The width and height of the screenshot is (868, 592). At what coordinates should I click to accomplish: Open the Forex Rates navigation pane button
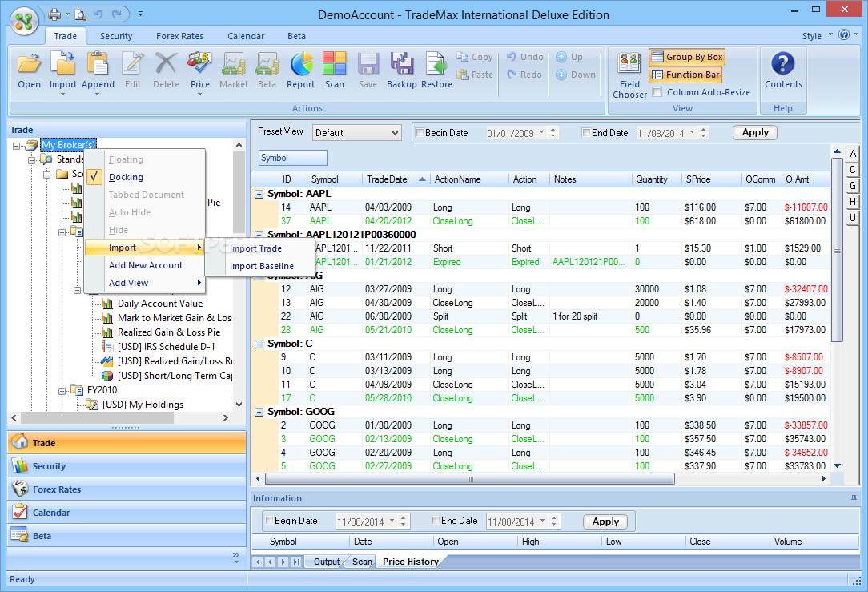pos(127,489)
